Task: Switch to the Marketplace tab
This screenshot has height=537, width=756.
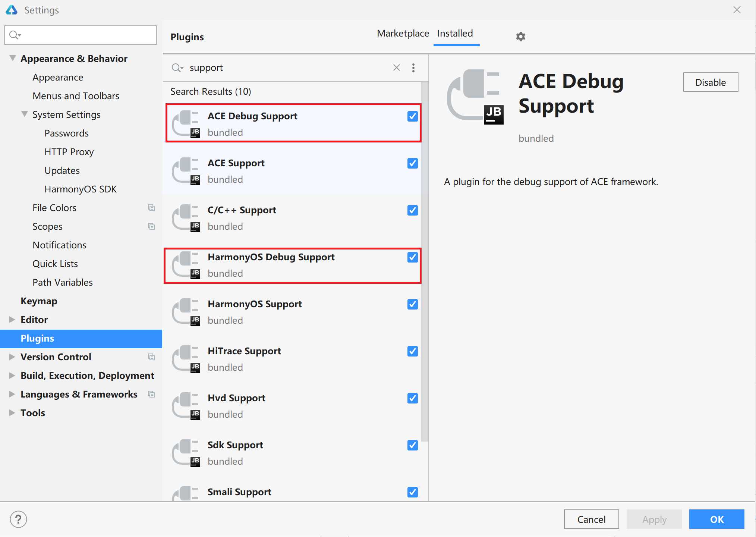Action: [x=403, y=34]
